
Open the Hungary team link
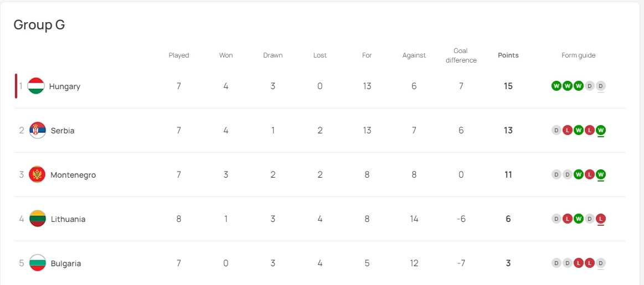(65, 86)
